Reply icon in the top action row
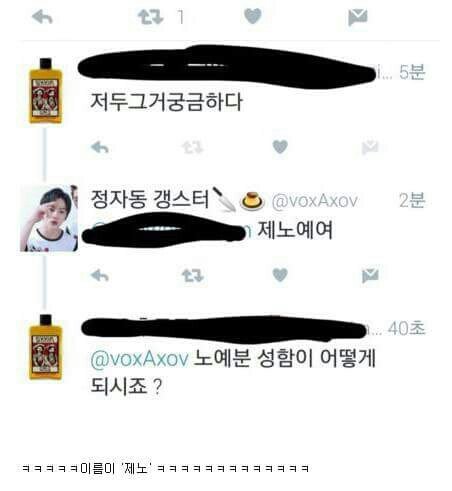Image resolution: width=452 pixels, height=491 pixels. 42,17
